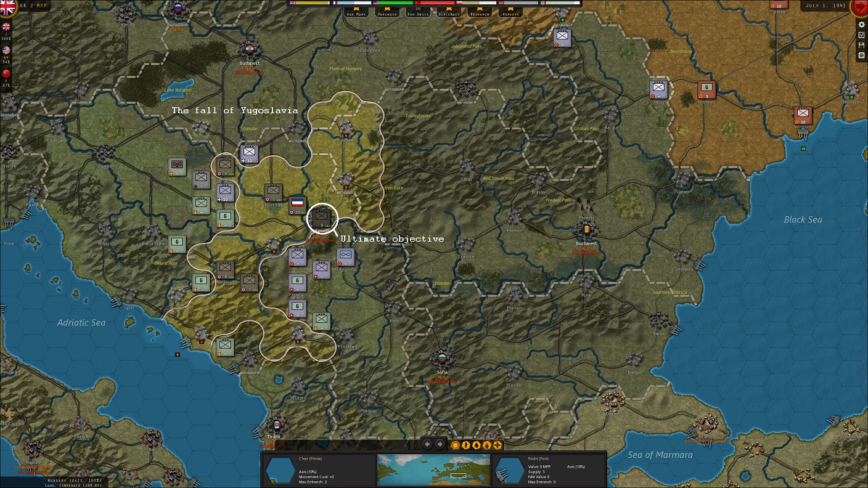
Task: Open the Research menu
Action: point(480,13)
